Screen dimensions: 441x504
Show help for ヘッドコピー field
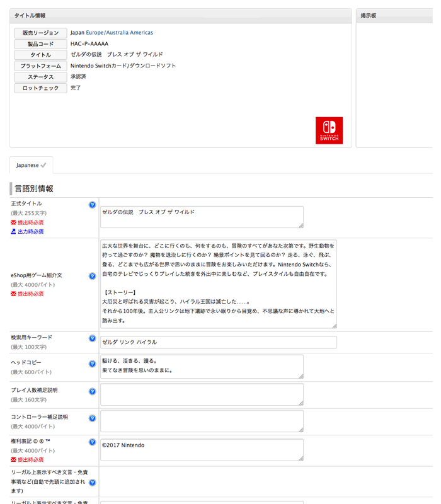[92, 364]
